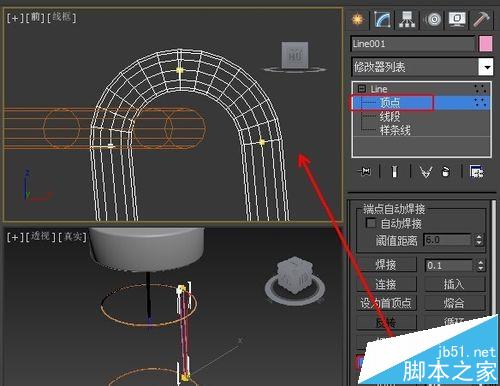Open the 修改器列表 dropdown
The image size is (500, 386).
(x=485, y=67)
